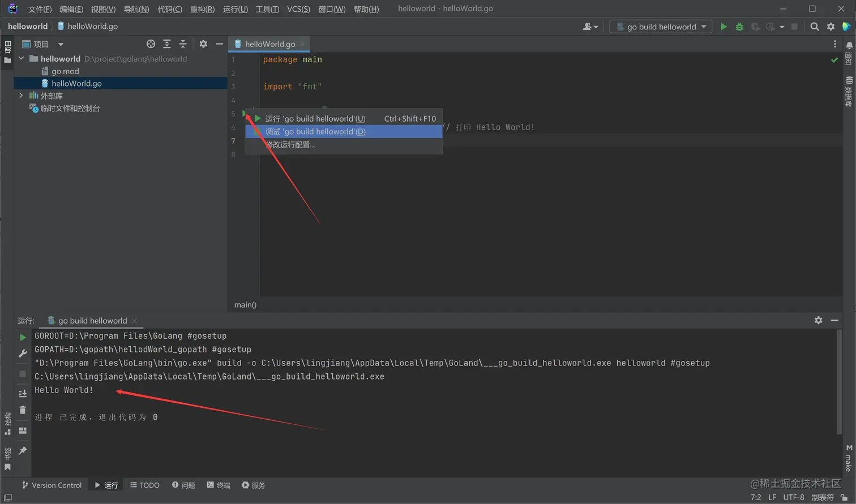Open Notifications sidebar panel

(x=849, y=53)
